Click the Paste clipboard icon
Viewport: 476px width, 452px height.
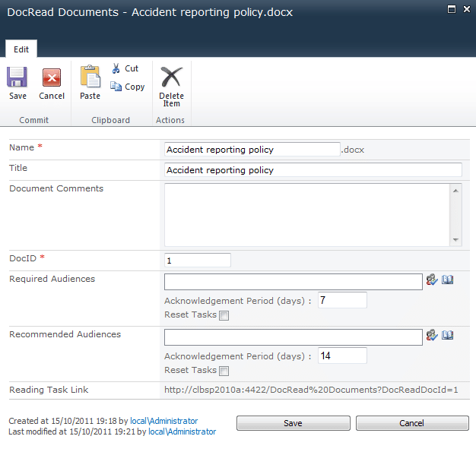(x=90, y=77)
